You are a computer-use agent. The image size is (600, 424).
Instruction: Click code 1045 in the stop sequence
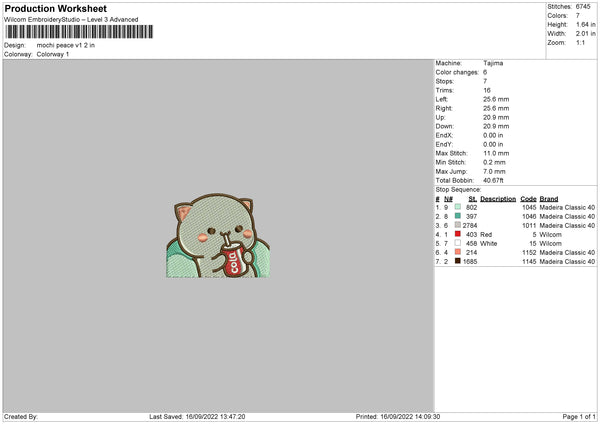[529, 207]
